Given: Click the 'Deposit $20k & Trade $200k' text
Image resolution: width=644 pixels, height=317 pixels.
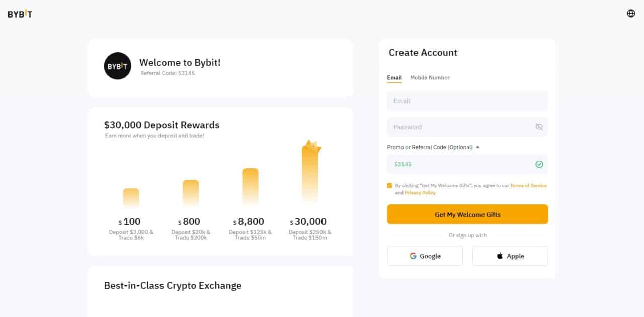Looking at the screenshot, I should [191, 235].
